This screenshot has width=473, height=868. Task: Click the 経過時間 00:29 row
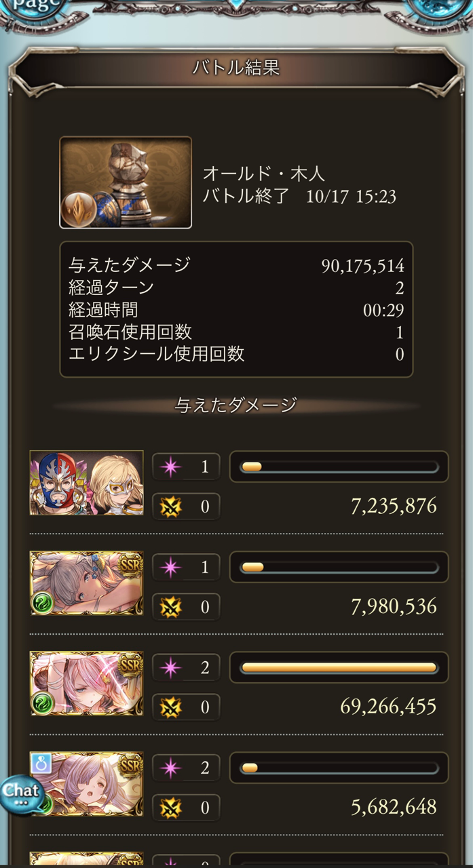pos(236,310)
